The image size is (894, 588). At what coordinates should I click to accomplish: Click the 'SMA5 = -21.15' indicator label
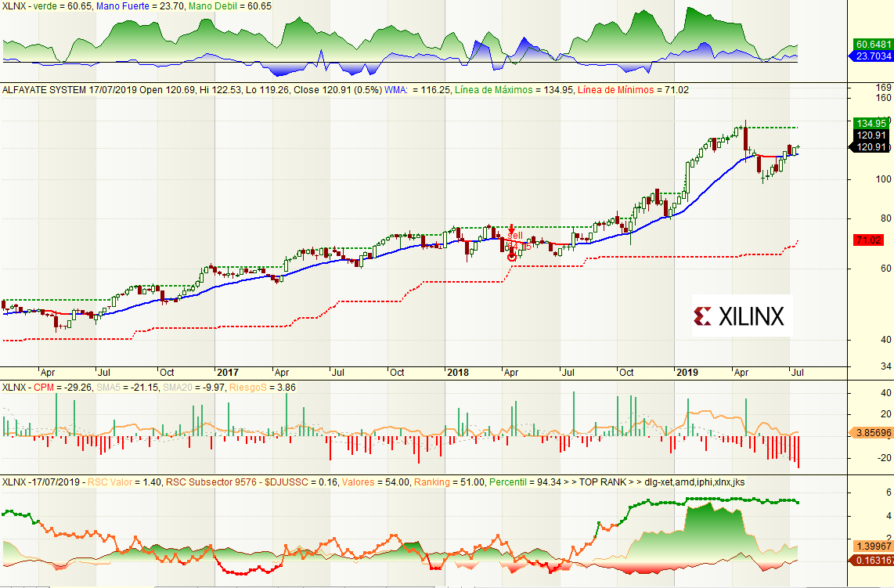127,388
